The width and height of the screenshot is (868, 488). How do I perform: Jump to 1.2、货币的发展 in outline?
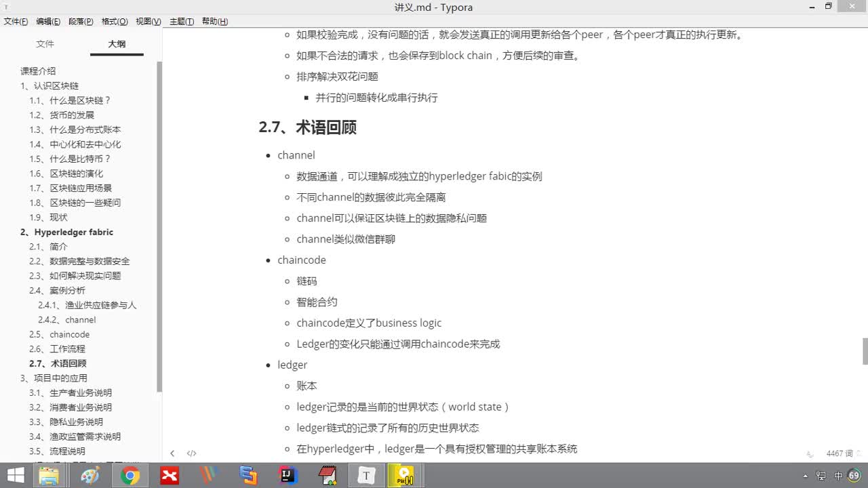click(x=62, y=115)
